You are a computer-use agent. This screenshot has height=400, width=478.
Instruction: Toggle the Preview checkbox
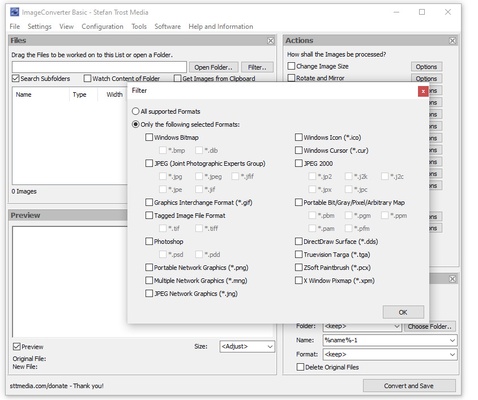coord(17,347)
